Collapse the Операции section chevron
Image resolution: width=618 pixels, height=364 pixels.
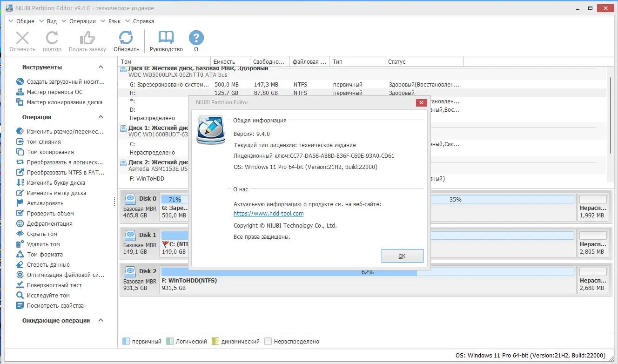pyautogui.click(x=101, y=117)
